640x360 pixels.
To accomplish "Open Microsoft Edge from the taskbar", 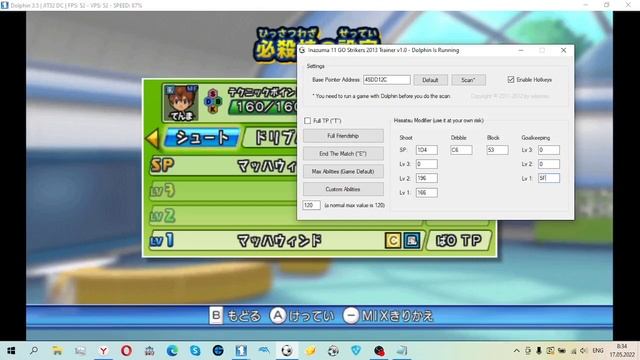I will click(172, 351).
